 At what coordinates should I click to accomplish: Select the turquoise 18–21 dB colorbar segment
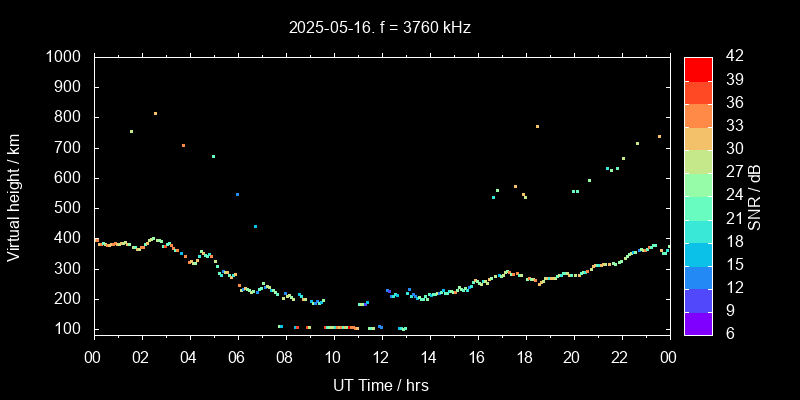[x=698, y=230]
